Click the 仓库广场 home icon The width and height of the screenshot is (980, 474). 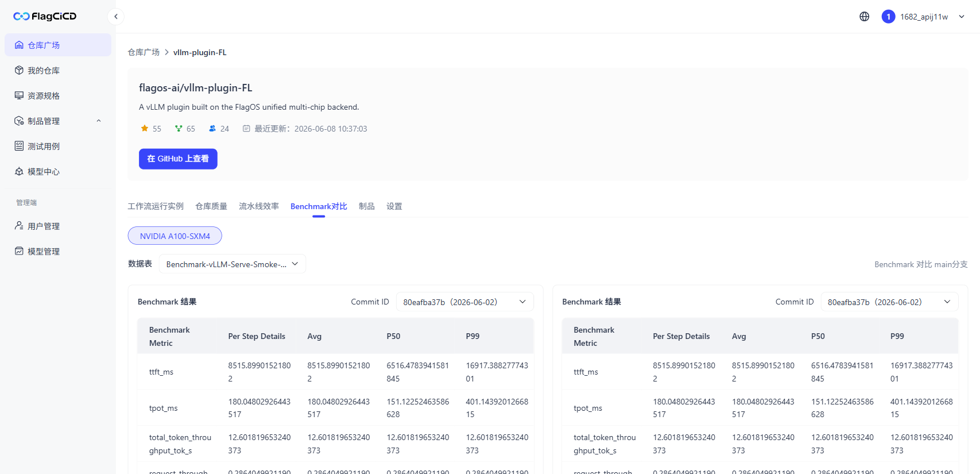(19, 45)
